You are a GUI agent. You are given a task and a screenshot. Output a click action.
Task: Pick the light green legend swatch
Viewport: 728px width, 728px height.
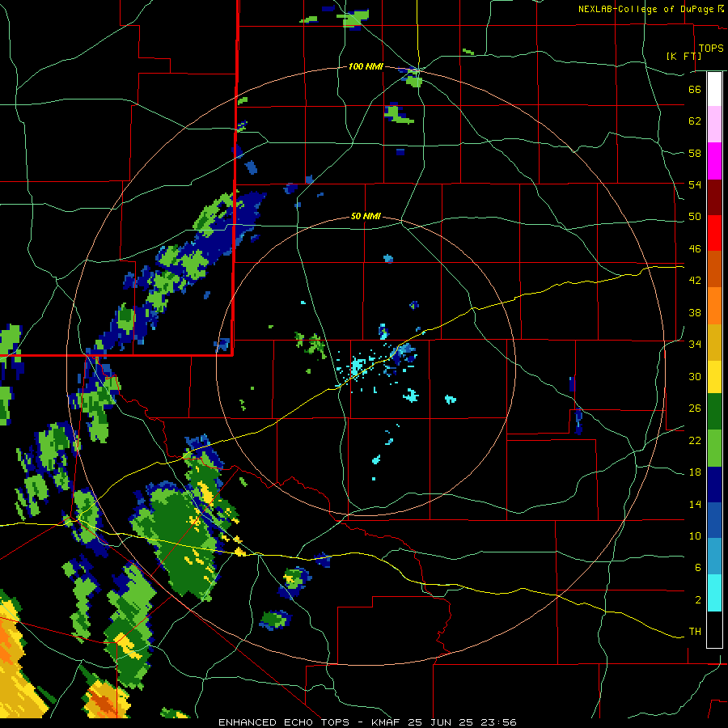pos(714,448)
